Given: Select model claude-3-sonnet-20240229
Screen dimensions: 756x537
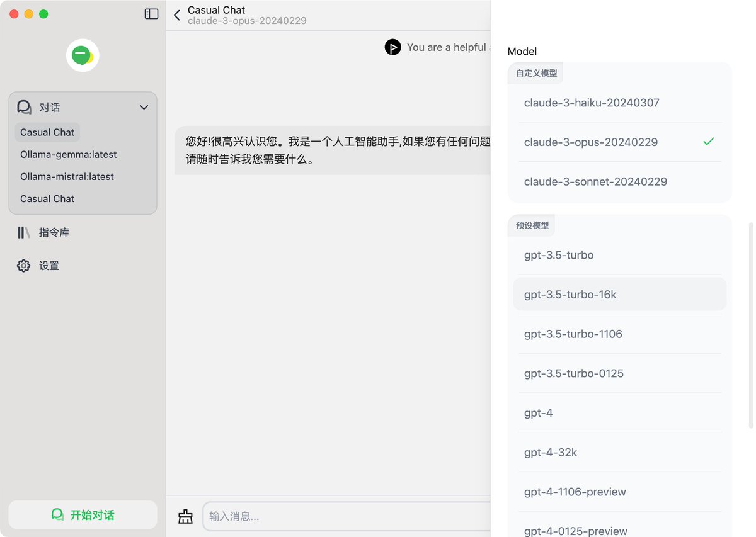Looking at the screenshot, I should (x=620, y=182).
